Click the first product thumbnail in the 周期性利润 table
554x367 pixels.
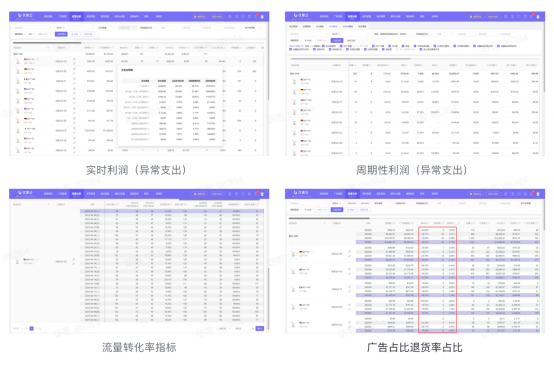(294, 82)
